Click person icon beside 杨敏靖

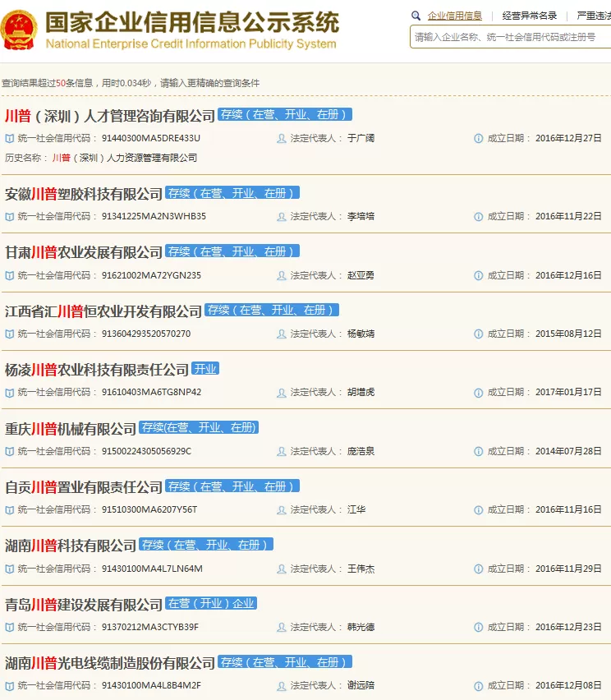click(282, 334)
